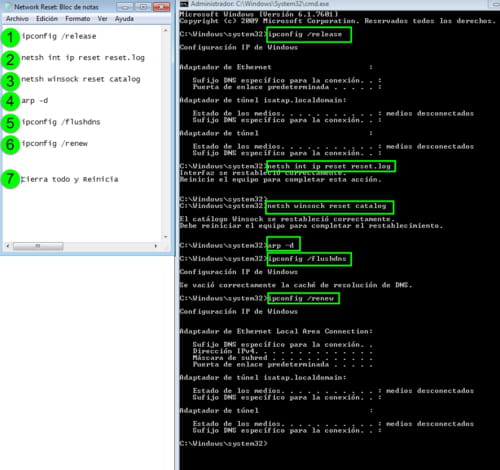Open the Ver menu
Viewport: 500px width, 470px height.
(x=102, y=19)
